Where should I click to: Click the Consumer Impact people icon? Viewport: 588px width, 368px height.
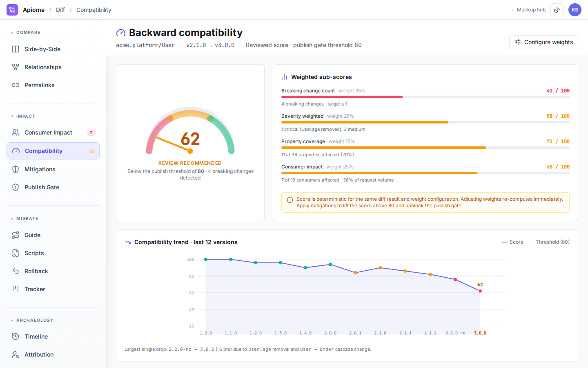coord(16,132)
